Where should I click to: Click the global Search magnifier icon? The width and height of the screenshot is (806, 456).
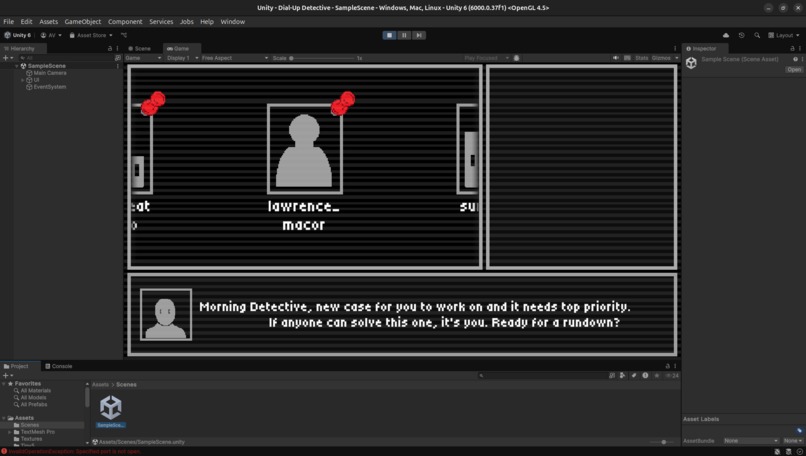[757, 35]
